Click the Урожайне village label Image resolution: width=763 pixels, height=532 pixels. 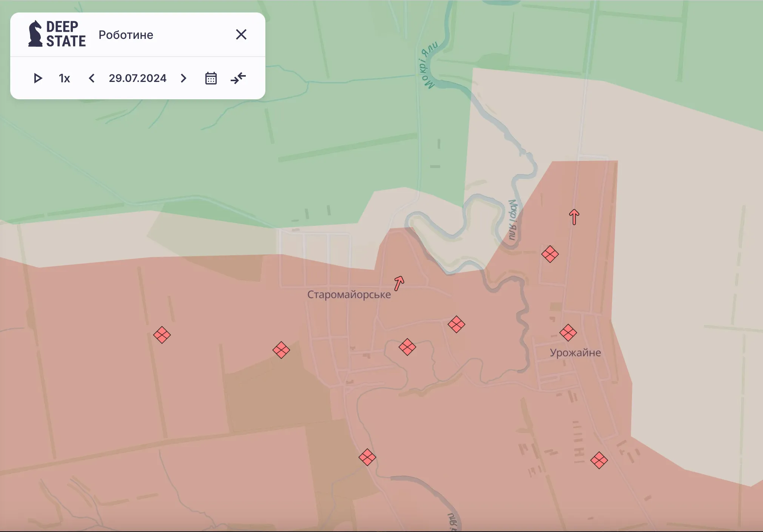point(575,353)
